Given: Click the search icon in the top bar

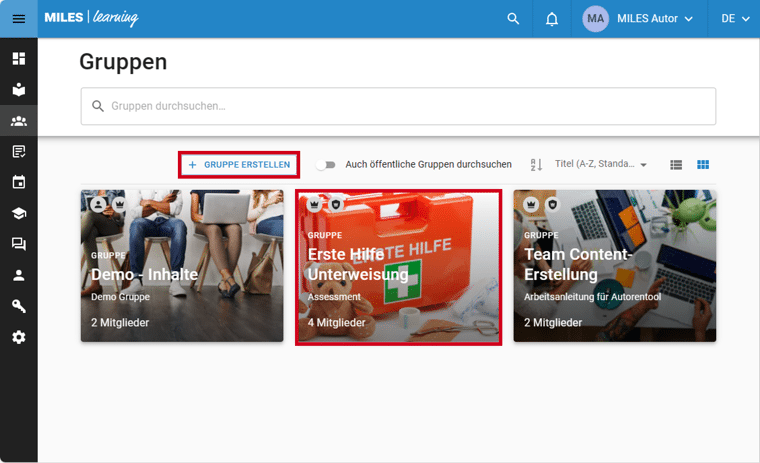Looking at the screenshot, I should [x=513, y=19].
